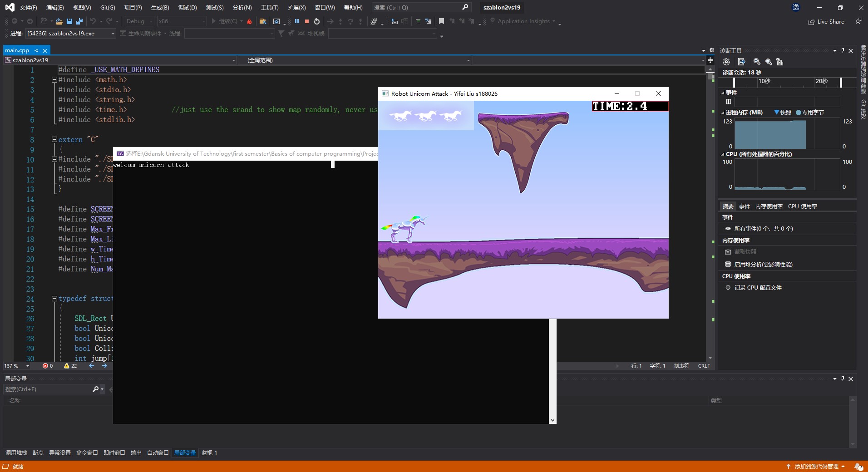The width and height of the screenshot is (868, 472).
Task: Collapse the extern "C" code block
Action: click(54, 140)
